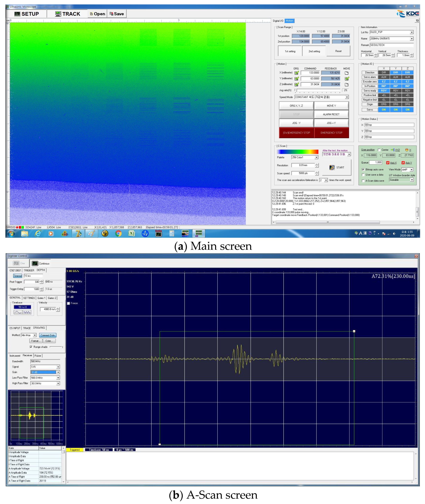Open the Speed Mode combo box
The height and width of the screenshot is (504, 425).
click(x=347, y=97)
